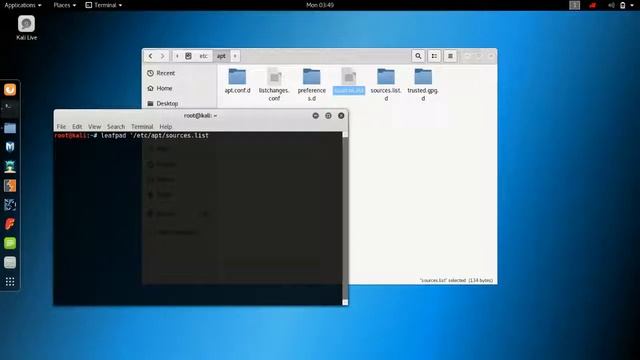Click path bar right arrow in Files
Image resolution: width=640 pixels, height=360 pixels.
pyautogui.click(x=235, y=56)
